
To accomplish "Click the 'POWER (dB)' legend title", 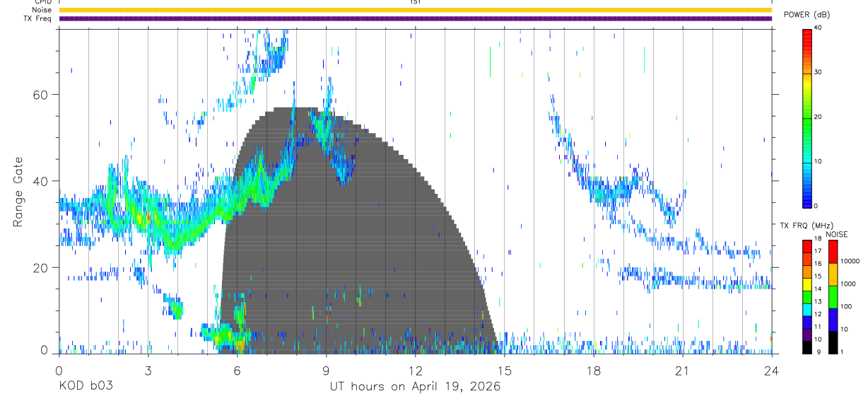I will pos(809,14).
